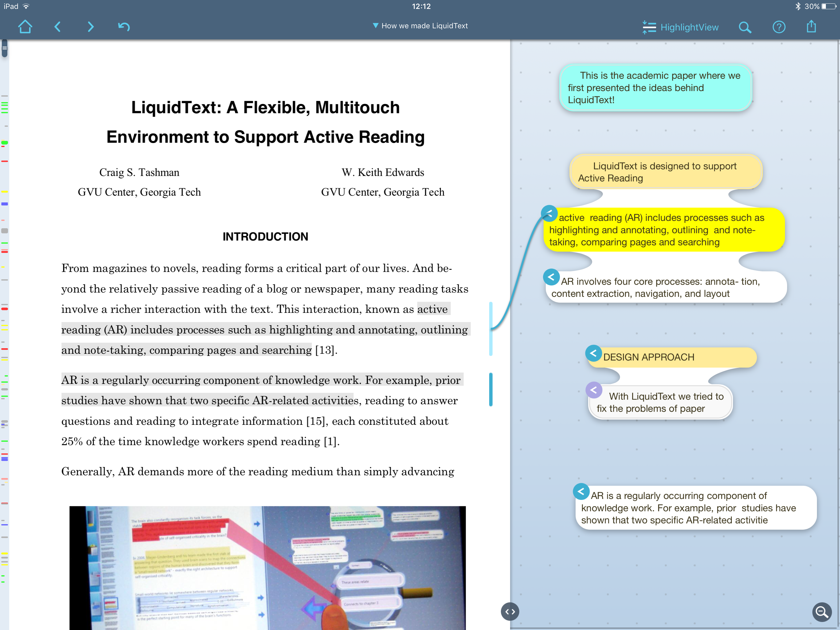The width and height of the screenshot is (840, 630).
Task: Tap the 'INTRODUCTION' section heading
Action: coord(265,237)
